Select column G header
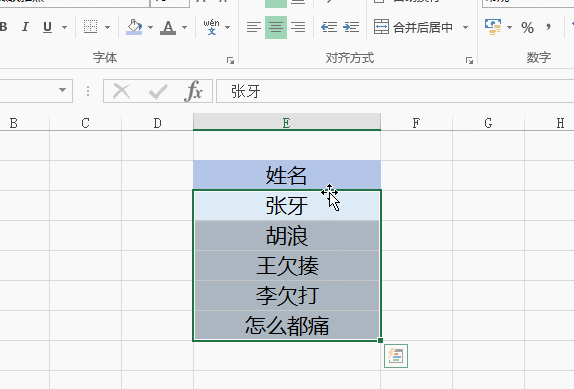574x389 pixels. 488,123
